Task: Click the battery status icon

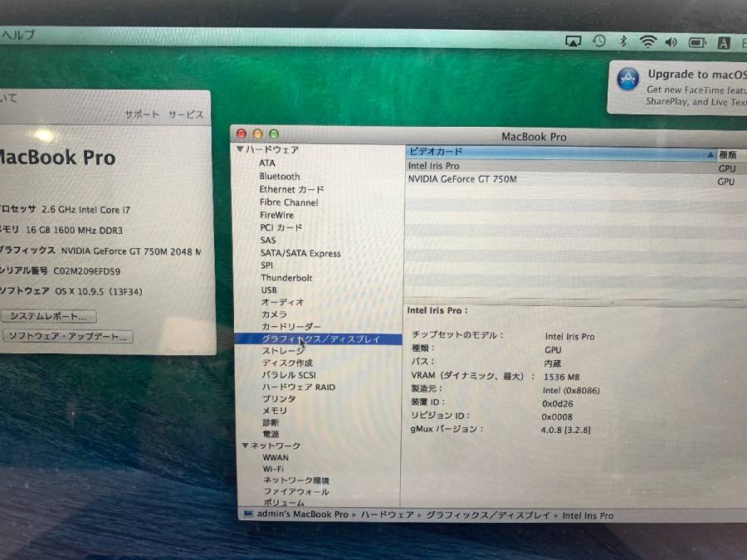Action: (x=697, y=42)
